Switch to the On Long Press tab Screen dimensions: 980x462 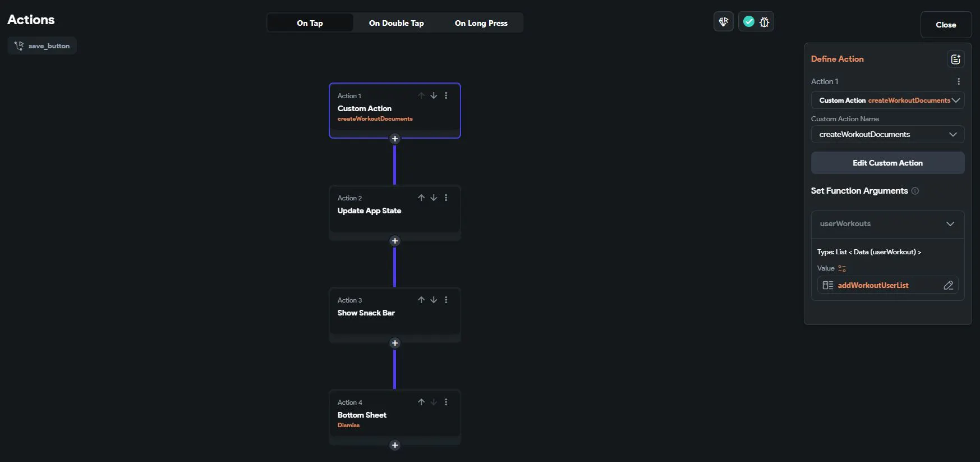481,23
